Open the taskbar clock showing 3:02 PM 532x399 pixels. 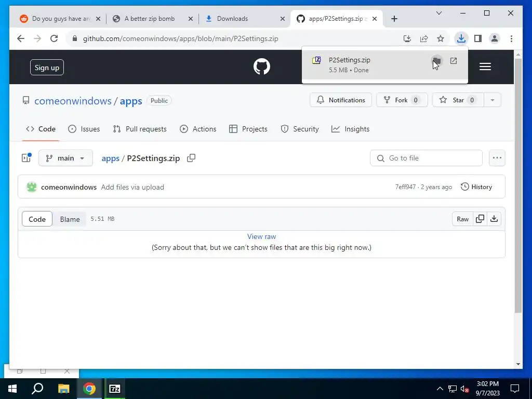tap(487, 389)
